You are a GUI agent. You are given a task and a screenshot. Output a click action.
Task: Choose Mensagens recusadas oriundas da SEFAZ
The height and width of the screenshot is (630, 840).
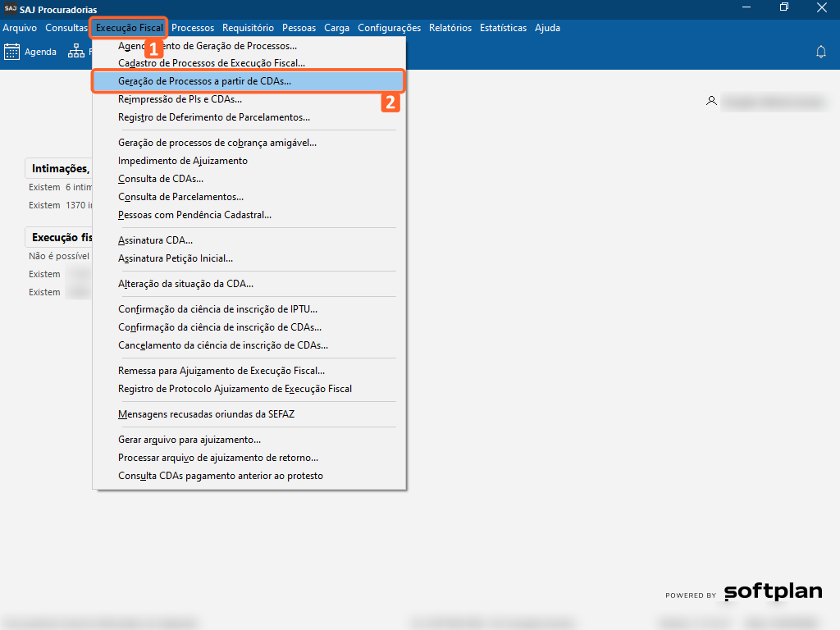pos(206,414)
